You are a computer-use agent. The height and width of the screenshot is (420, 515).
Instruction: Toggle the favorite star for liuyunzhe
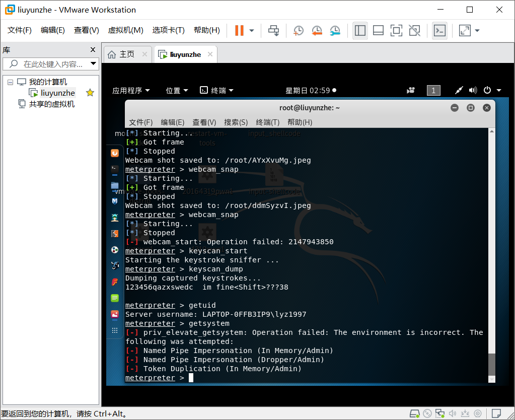click(x=90, y=93)
